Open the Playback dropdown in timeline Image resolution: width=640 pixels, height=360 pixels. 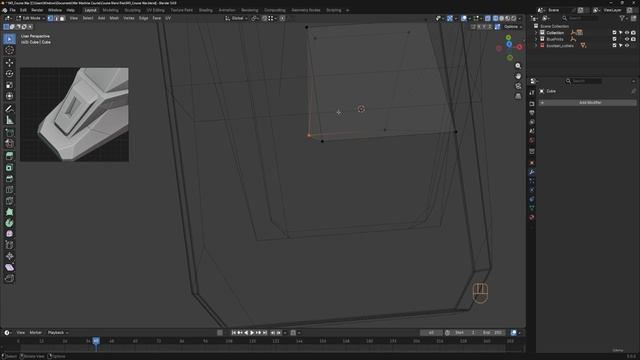(58, 333)
